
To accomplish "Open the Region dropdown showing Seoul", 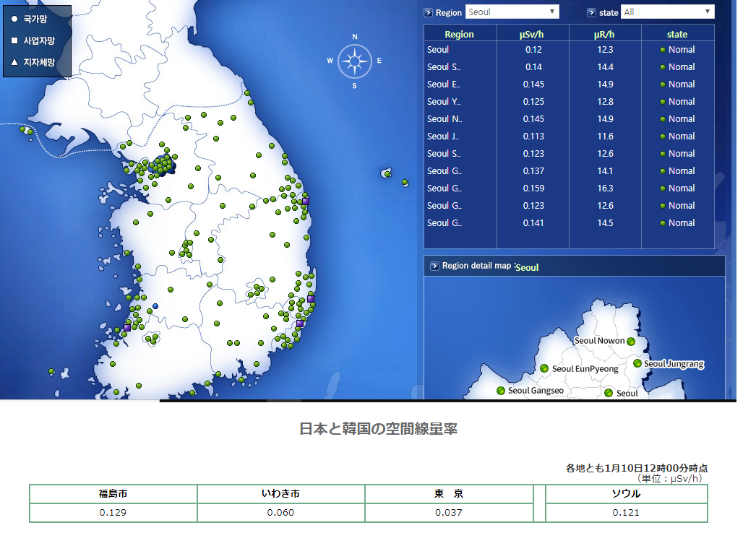I will (x=512, y=12).
